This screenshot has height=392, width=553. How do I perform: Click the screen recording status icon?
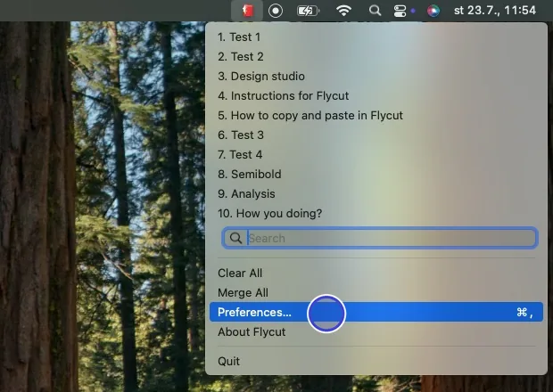(276, 11)
